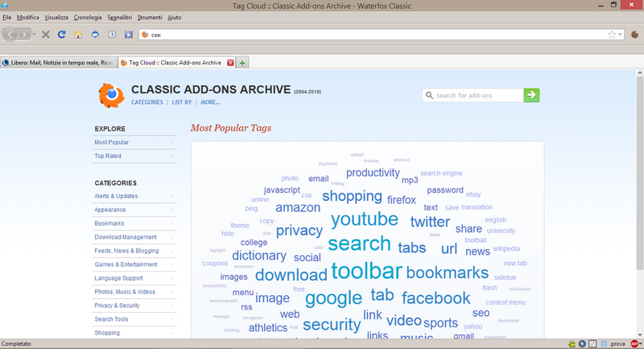Bookmark this page with the star icon

pos(612,35)
